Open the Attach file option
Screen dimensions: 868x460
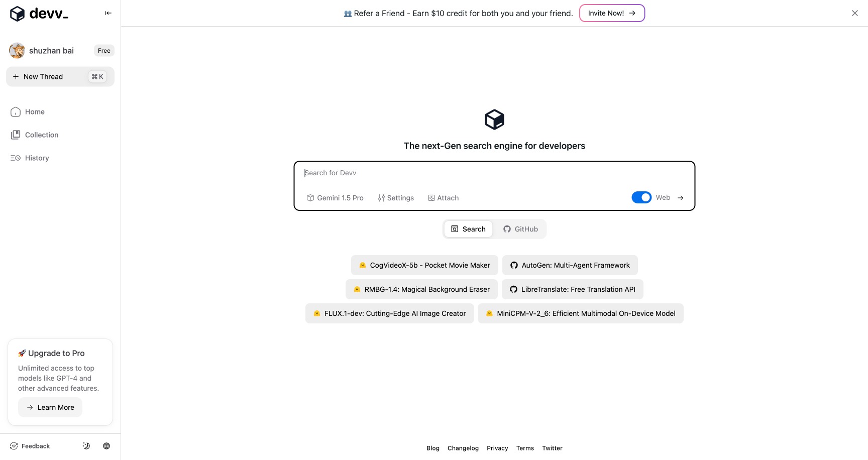443,198
